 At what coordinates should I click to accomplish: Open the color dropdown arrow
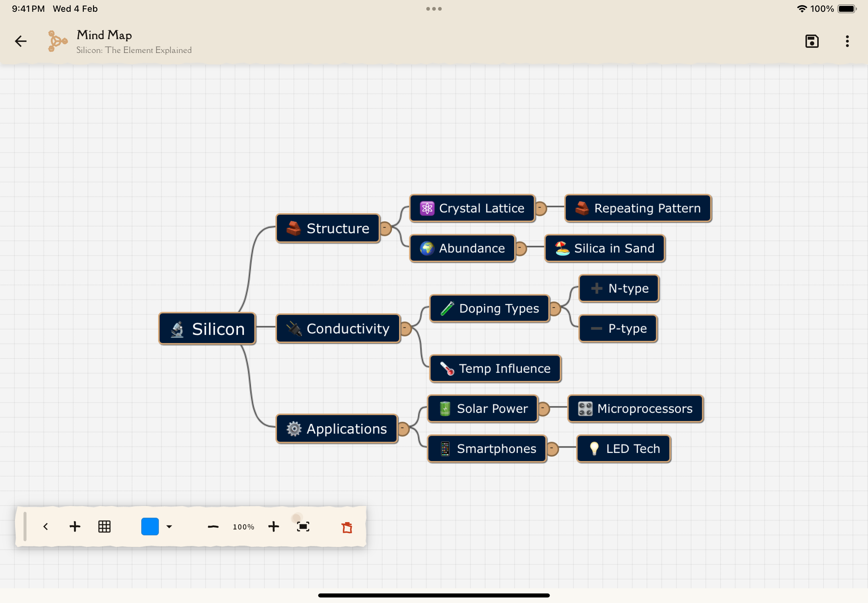pyautogui.click(x=169, y=526)
